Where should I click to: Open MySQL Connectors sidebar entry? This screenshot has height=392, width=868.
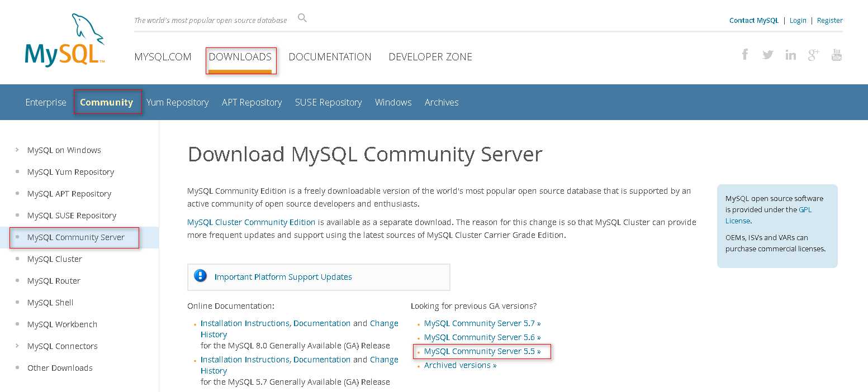click(63, 346)
